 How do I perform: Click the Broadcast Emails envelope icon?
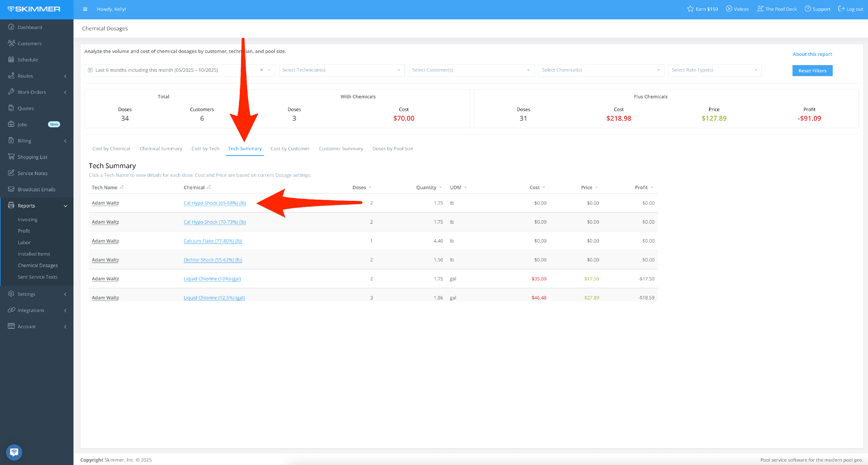(x=11, y=189)
